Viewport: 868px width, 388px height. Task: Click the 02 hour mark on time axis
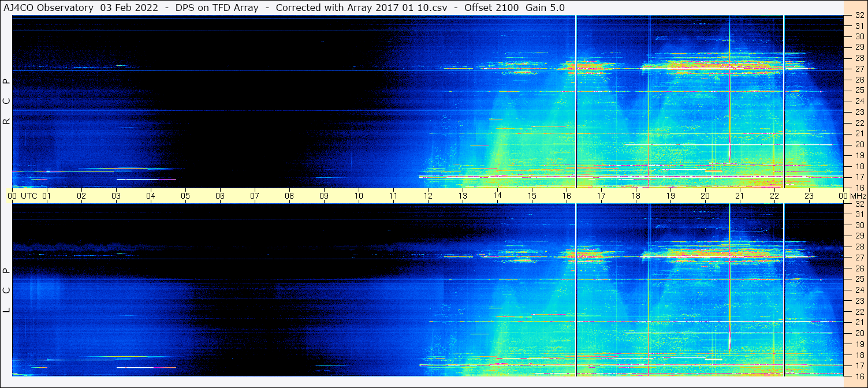[81, 196]
